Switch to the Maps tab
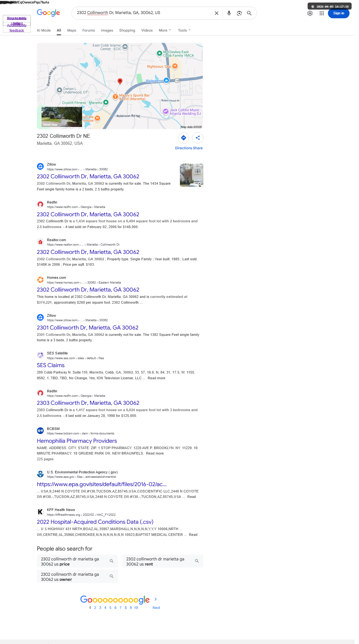The image size is (359, 644). 72,30
